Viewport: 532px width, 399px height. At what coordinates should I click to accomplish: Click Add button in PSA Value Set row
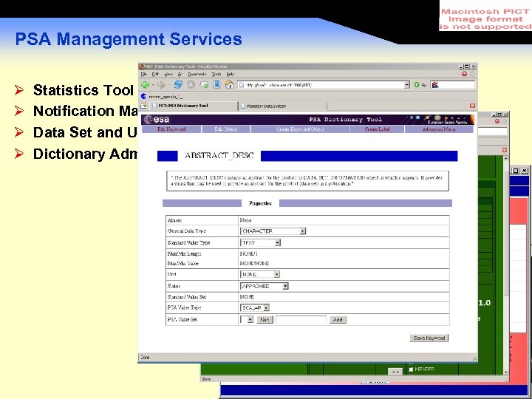(338, 319)
